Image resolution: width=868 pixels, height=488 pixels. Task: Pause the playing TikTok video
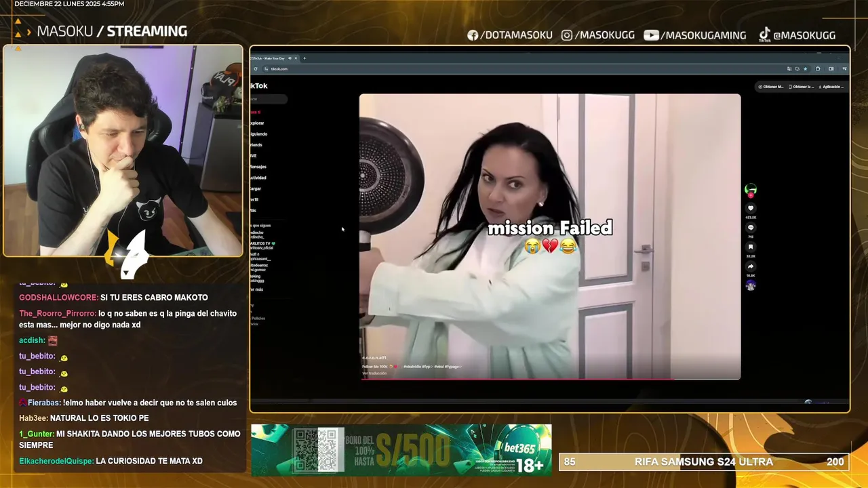click(x=550, y=237)
